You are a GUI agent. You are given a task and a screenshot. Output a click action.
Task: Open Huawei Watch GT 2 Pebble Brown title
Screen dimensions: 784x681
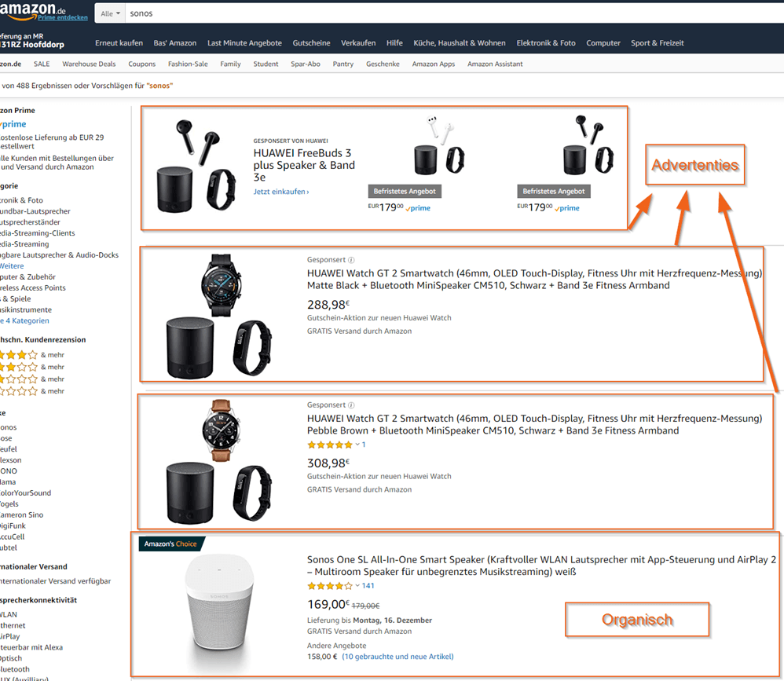click(534, 424)
